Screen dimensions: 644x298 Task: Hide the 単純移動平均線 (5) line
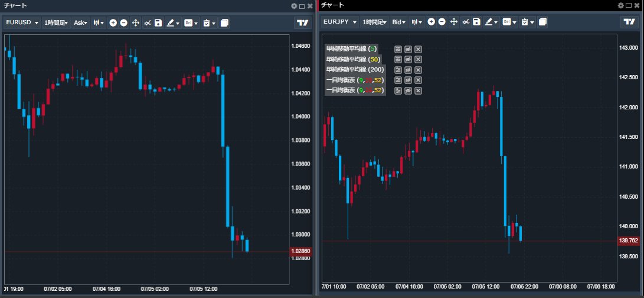[408, 49]
